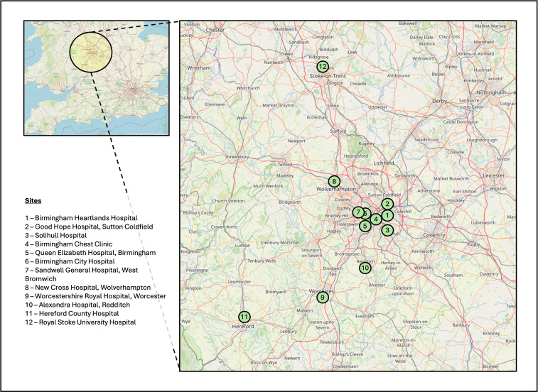The image size is (538, 392).
Task: Click marker 8 above Wolverhampton
Action: (x=333, y=181)
